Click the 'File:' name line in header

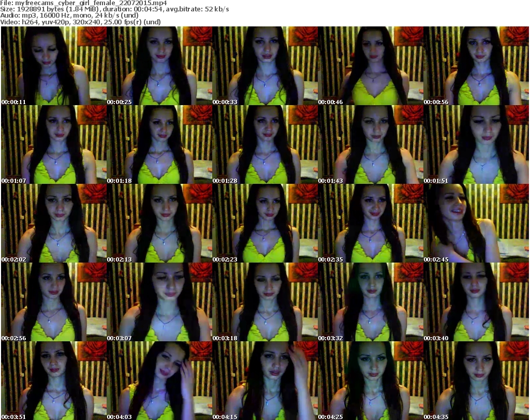pos(83,3)
